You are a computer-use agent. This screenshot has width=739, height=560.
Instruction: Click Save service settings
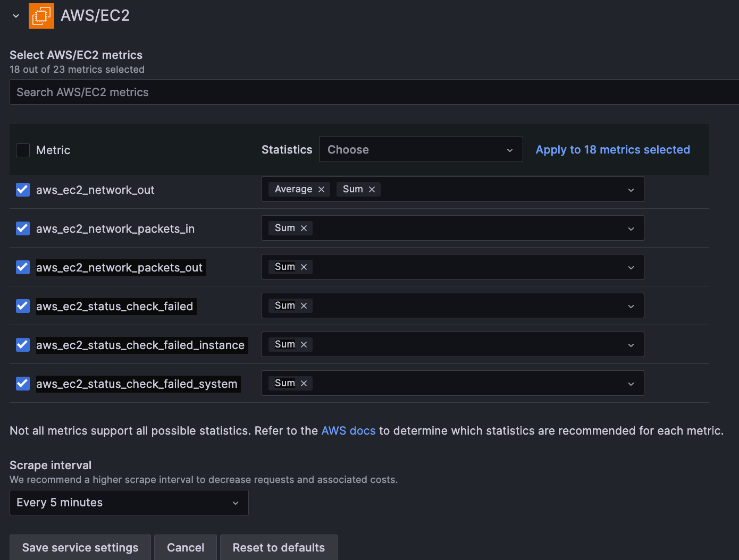tap(79, 547)
